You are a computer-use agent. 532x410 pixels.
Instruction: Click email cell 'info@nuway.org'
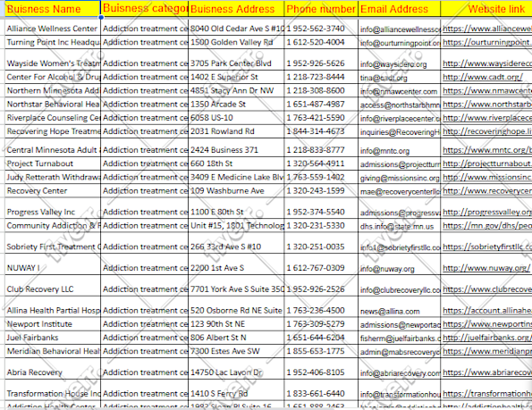(400, 264)
